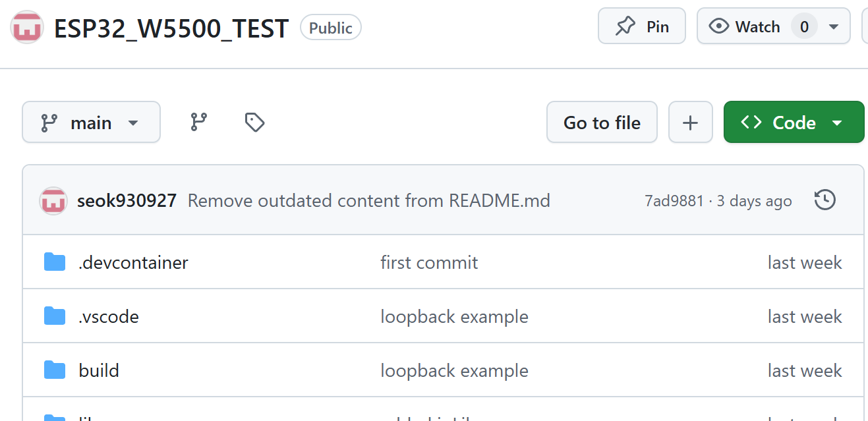Open the seok930927 author profile link

click(127, 200)
